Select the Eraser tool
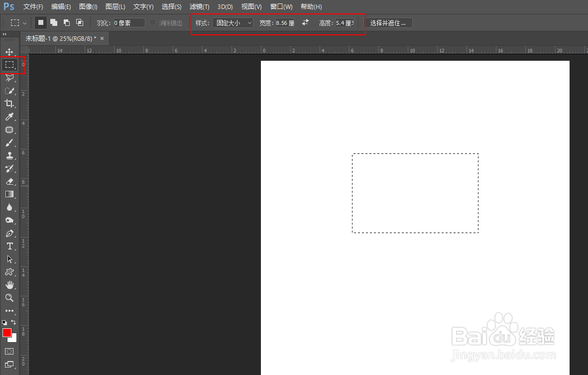The image size is (588, 375). 9,181
